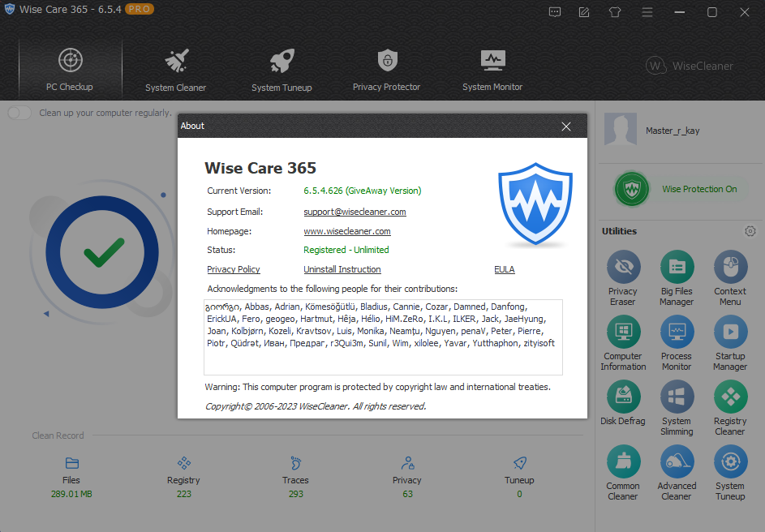This screenshot has height=532, width=765.
Task: Open the www.wisecleaner.com homepage link
Action: [347, 231]
